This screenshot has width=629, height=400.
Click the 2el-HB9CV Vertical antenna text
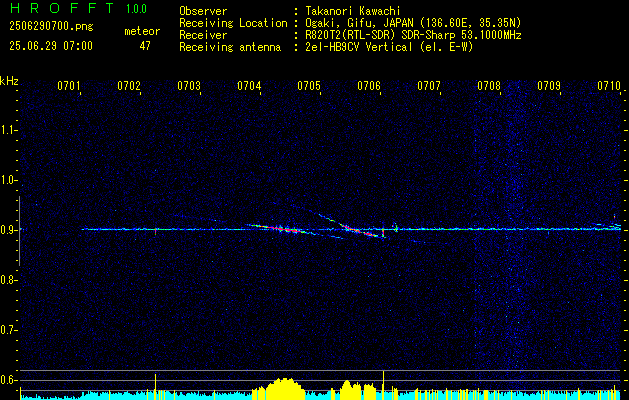coord(388,47)
